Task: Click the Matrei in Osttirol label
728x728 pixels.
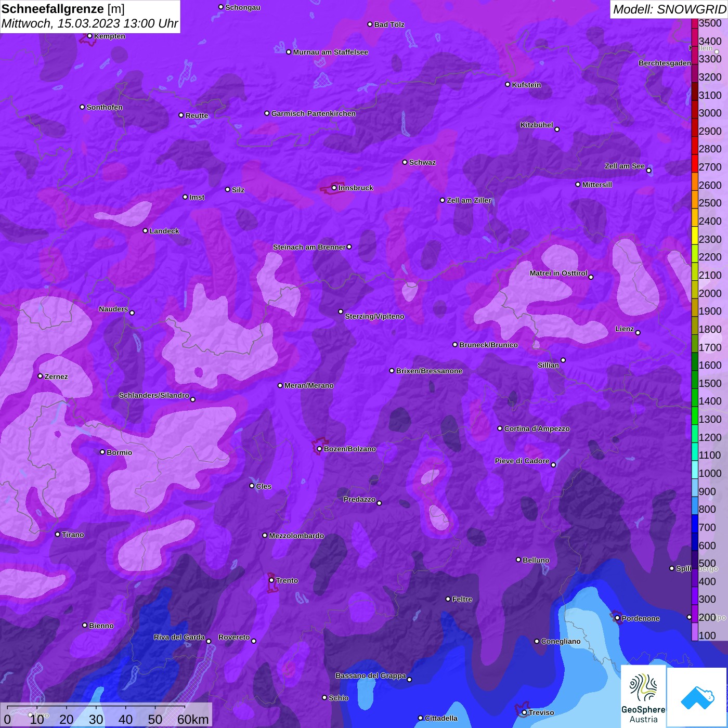Action: pos(558,273)
